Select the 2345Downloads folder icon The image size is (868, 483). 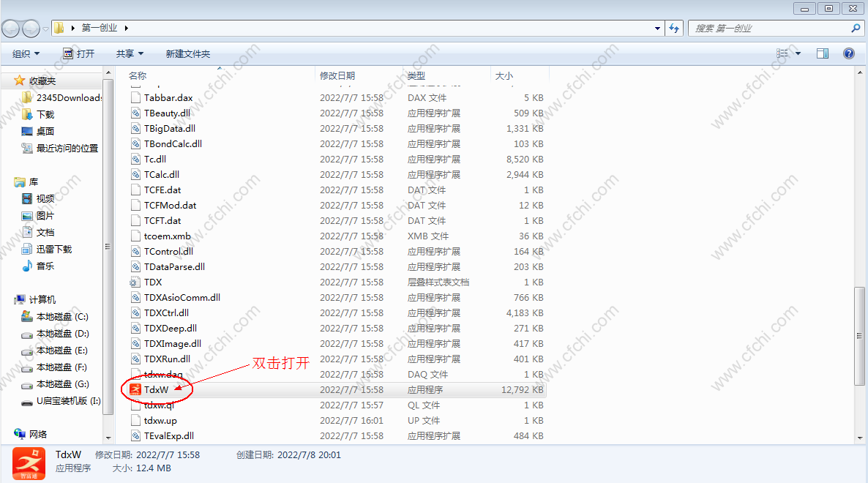click(26, 97)
